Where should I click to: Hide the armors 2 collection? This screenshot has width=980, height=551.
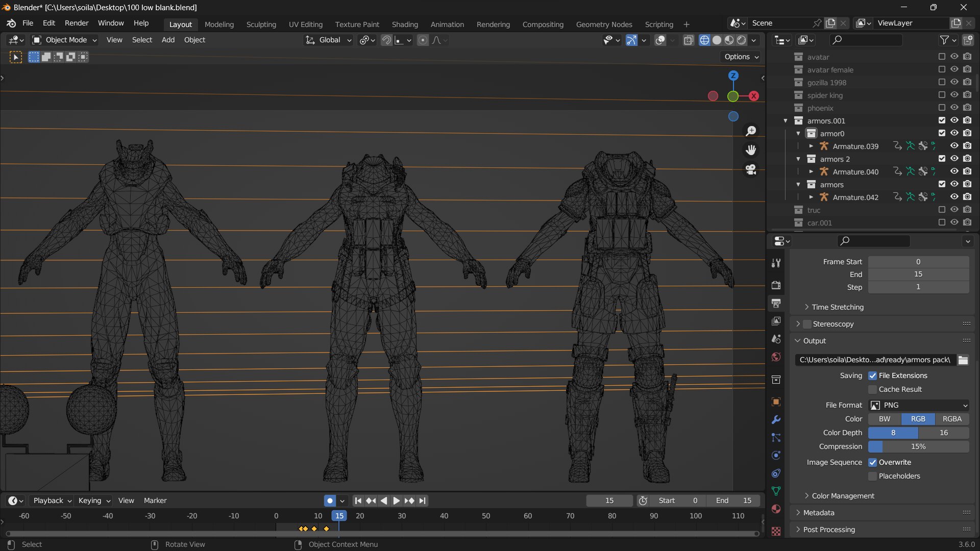(954, 159)
